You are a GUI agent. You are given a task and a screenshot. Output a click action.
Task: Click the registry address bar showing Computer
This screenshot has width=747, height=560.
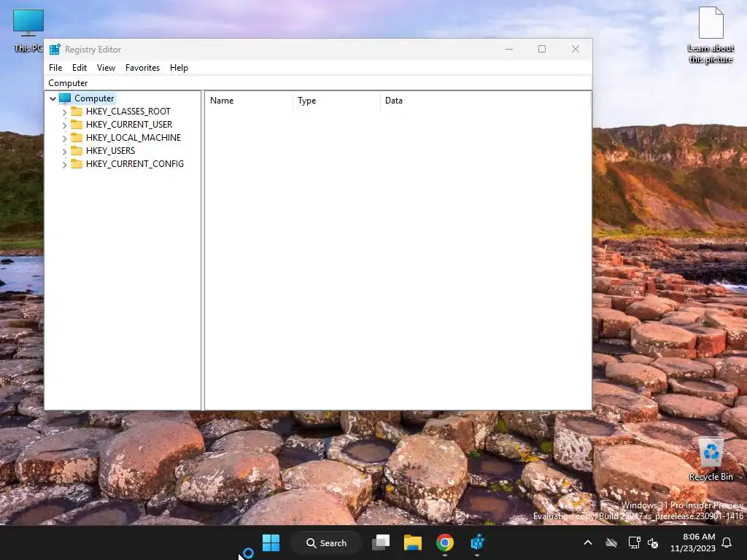coord(318,83)
